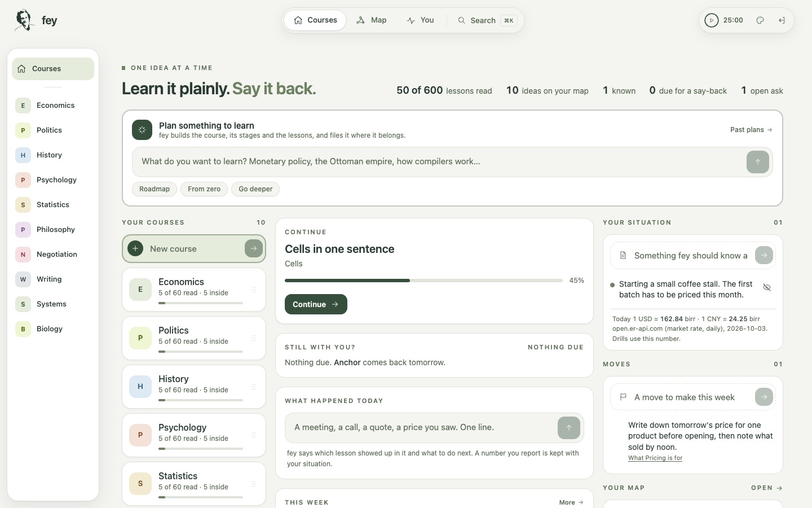Click the New course plus icon
This screenshot has height=508, width=812.
click(135, 248)
